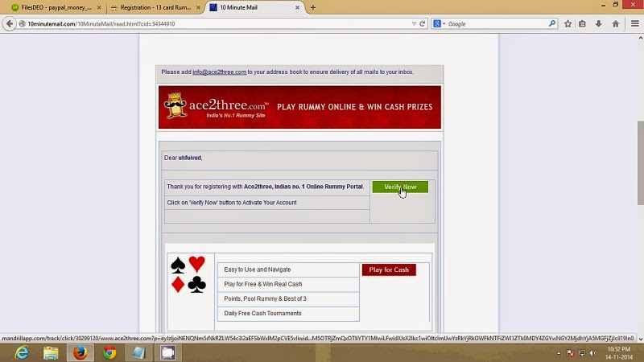Click the 'Dear uhfuivud' greeting text
Screen dimensions: 644x362
tap(184, 158)
